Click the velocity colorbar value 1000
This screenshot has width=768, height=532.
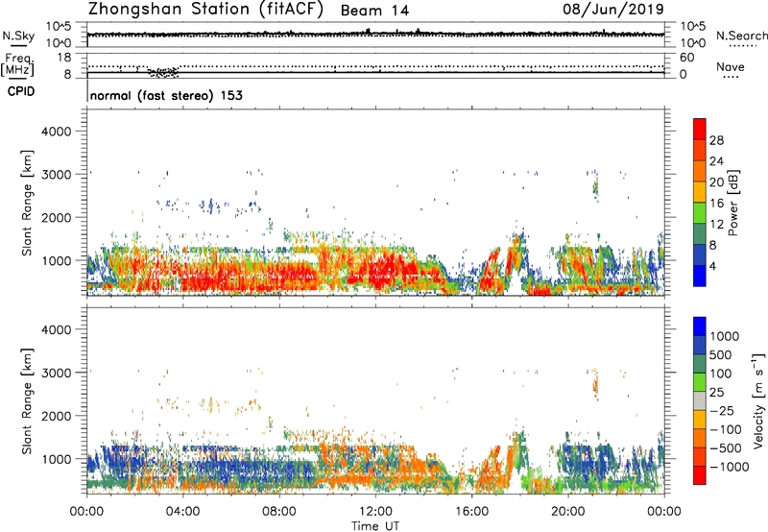[724, 336]
